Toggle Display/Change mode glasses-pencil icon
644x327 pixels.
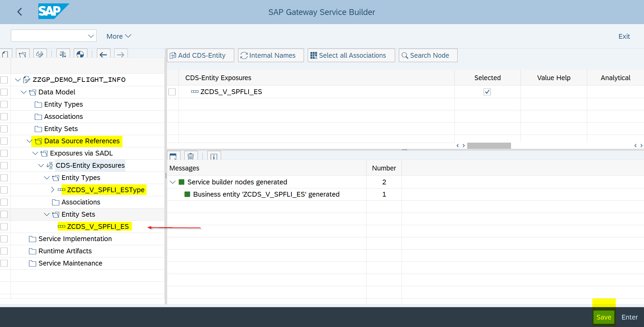tap(40, 54)
